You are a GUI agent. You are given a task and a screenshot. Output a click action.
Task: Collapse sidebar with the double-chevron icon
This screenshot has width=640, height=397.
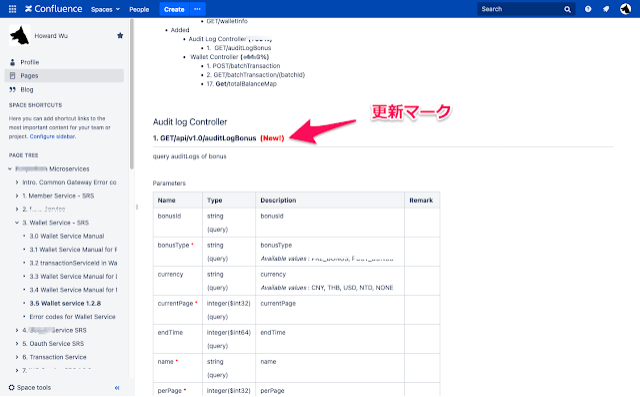[x=117, y=388]
